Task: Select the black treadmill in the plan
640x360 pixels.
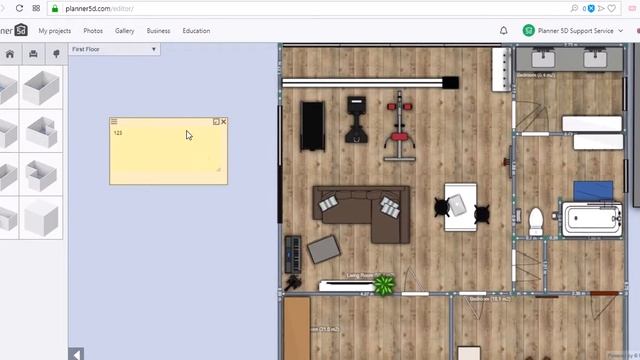Action: (x=313, y=126)
